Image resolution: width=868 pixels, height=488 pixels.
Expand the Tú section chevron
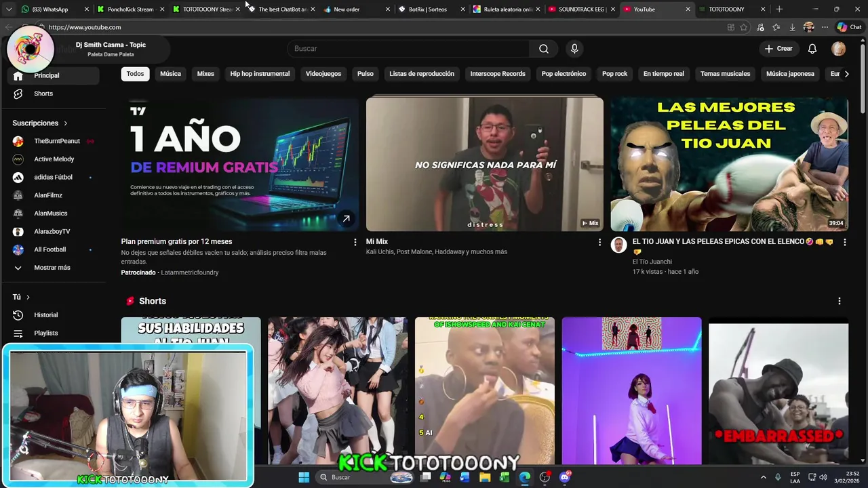click(28, 297)
